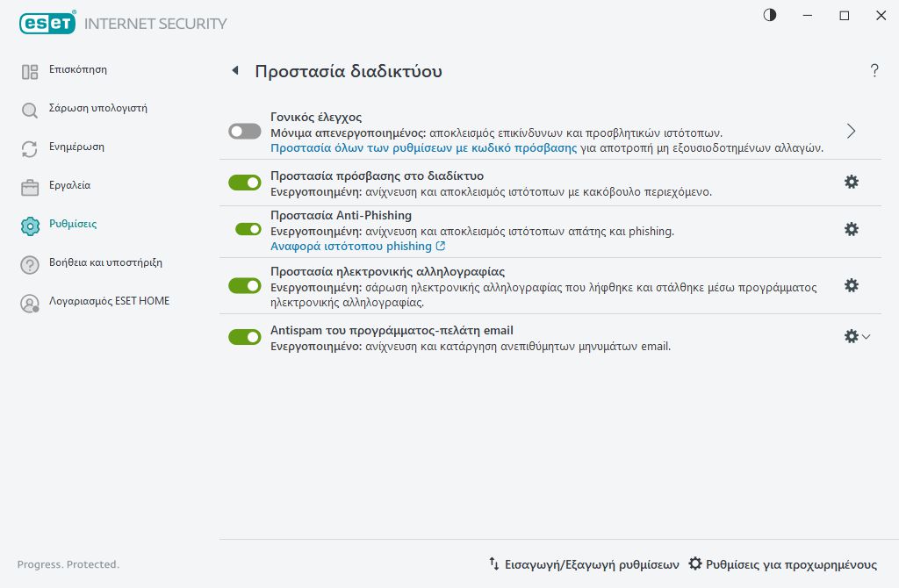
Task: Click the Ενημέρωση refresh icon
Action: pyautogui.click(x=30, y=149)
